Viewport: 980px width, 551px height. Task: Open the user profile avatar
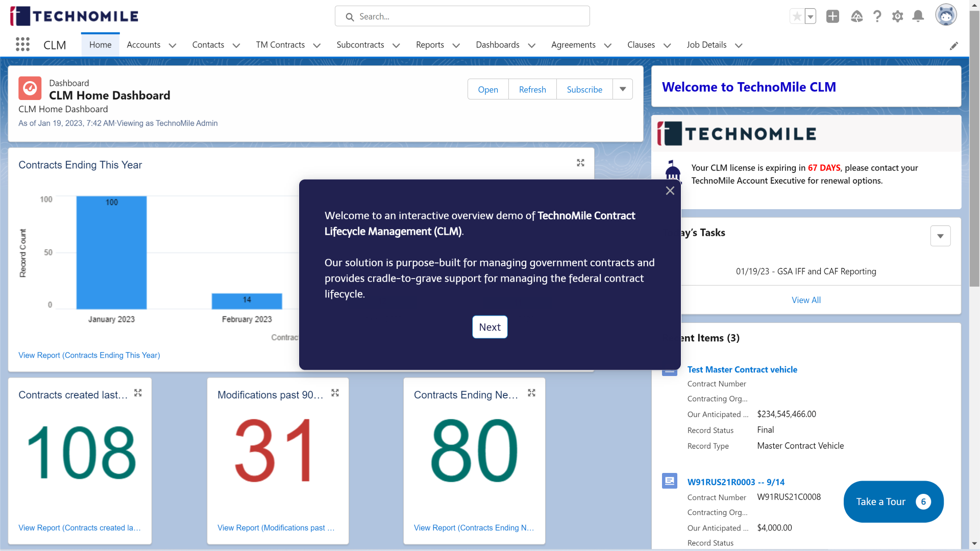pos(946,15)
